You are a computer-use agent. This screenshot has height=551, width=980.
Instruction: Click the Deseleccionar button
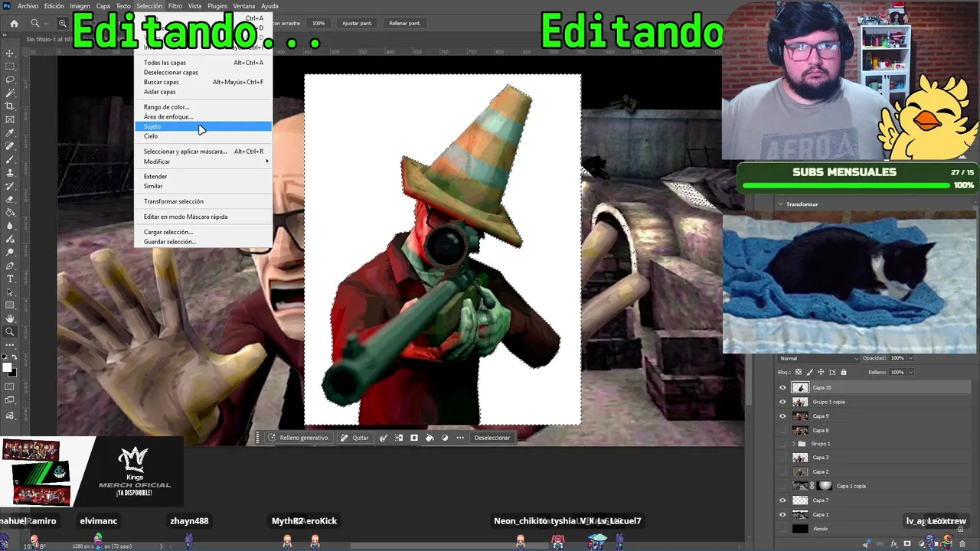tap(492, 438)
